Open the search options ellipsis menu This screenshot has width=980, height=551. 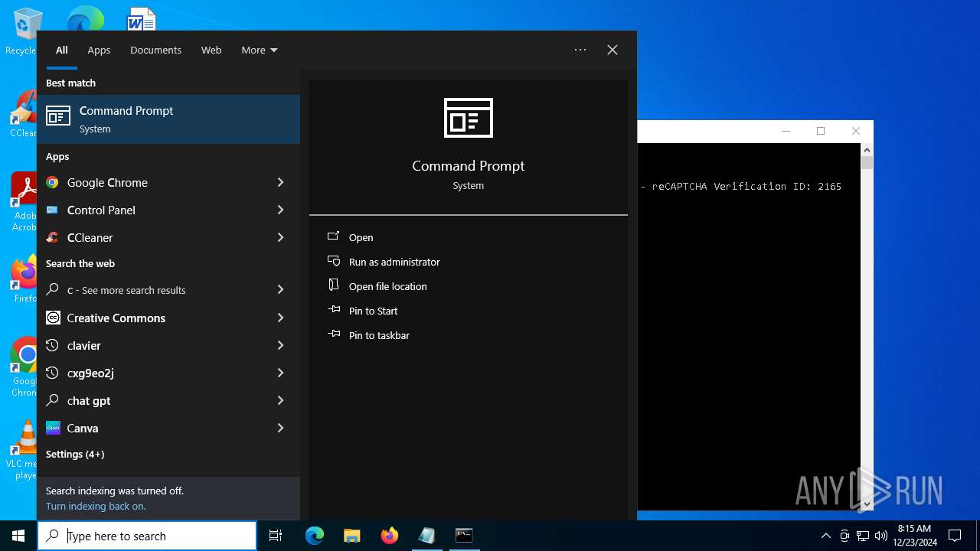[x=580, y=50]
